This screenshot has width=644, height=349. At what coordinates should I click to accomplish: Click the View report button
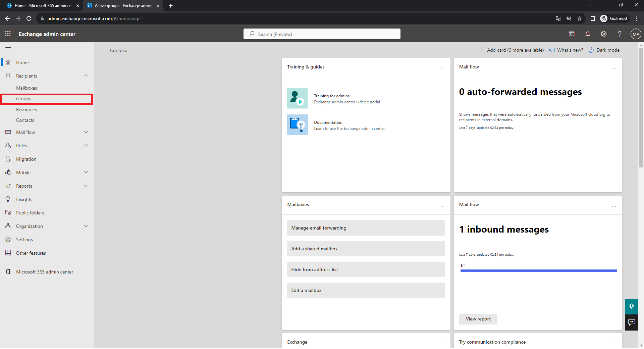[x=478, y=319]
